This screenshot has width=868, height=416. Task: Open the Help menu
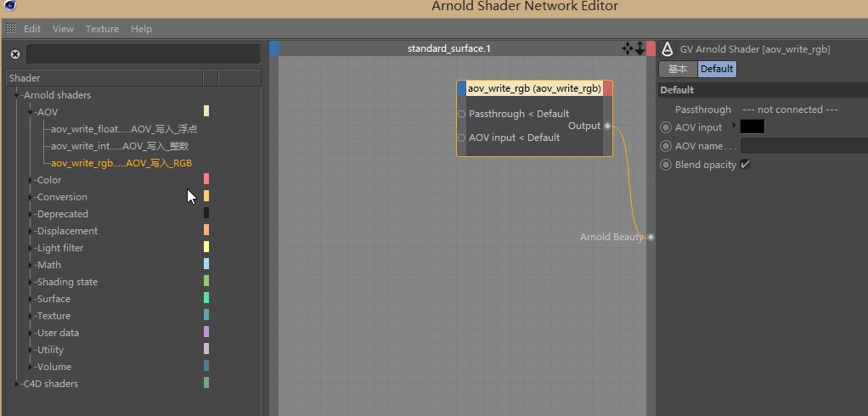pos(141,29)
